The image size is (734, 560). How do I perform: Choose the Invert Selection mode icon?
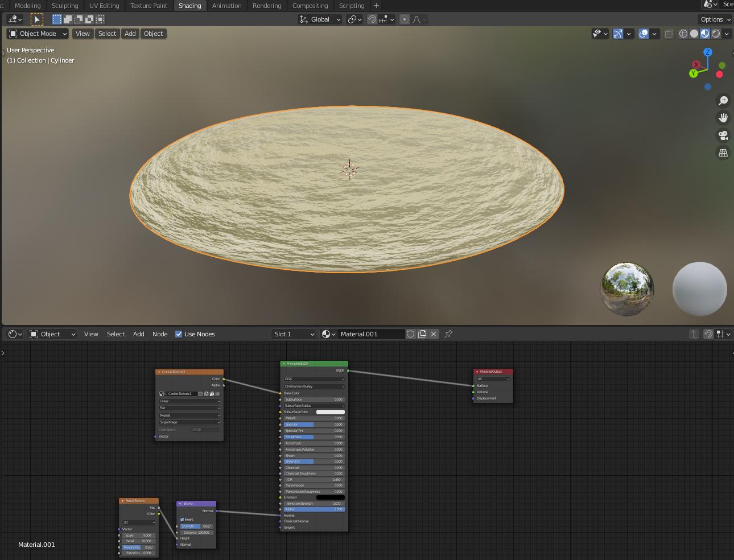(89, 19)
